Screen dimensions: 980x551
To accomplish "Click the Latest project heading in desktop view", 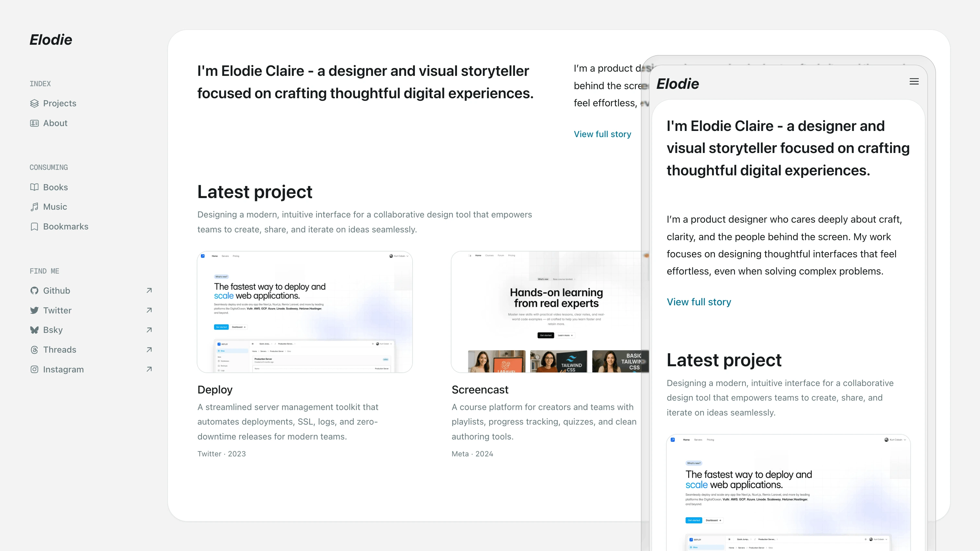I will click(x=254, y=192).
